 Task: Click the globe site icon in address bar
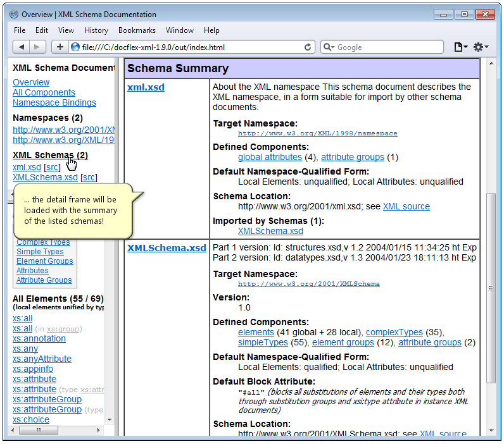pyautogui.click(x=75, y=47)
